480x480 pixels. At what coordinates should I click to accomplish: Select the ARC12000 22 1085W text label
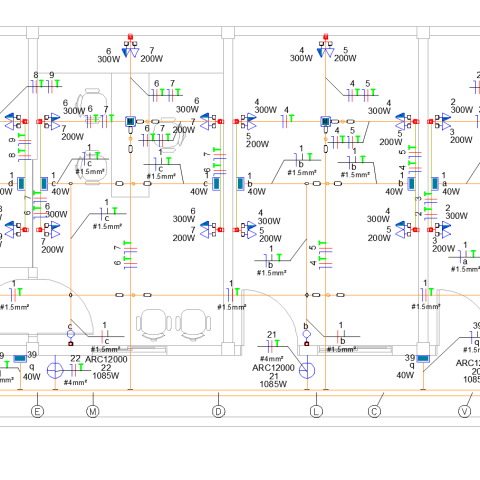106,368
